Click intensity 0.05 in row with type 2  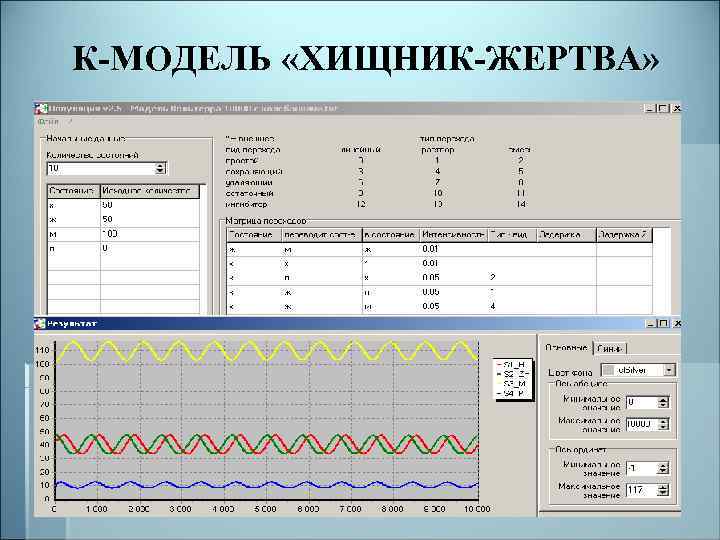[x=431, y=277]
